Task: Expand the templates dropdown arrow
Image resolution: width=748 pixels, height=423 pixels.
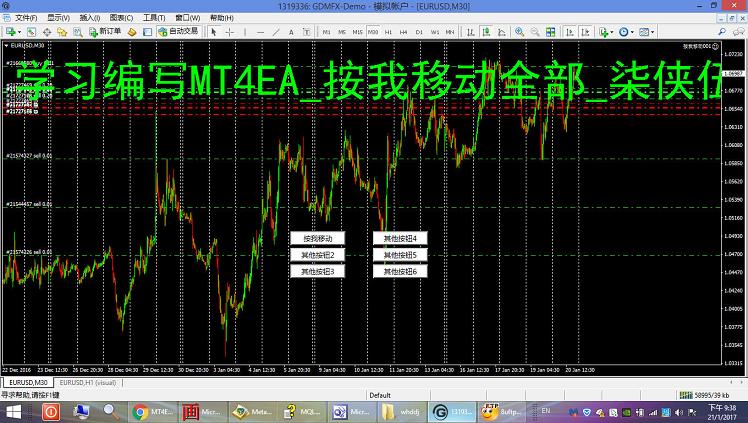Action: click(x=653, y=32)
